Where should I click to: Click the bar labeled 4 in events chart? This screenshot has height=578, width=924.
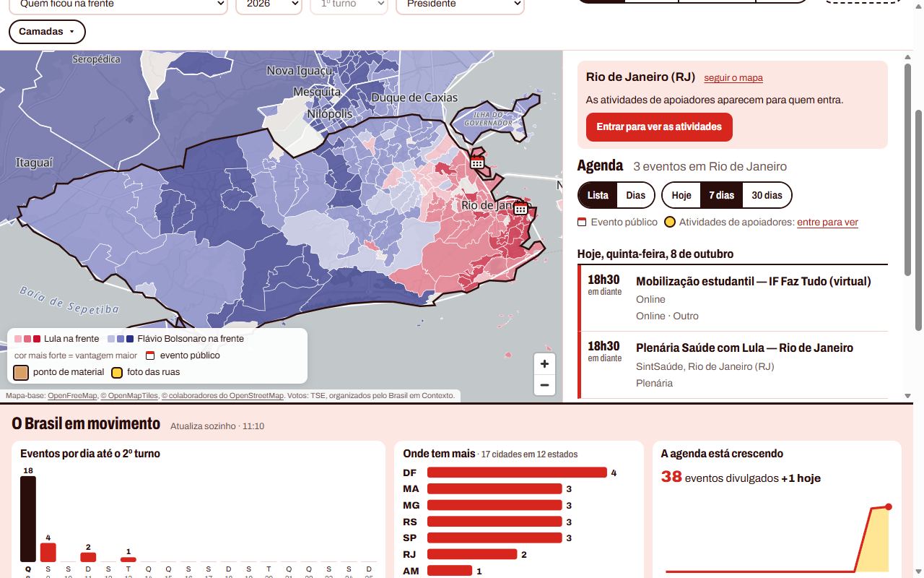tap(48, 553)
